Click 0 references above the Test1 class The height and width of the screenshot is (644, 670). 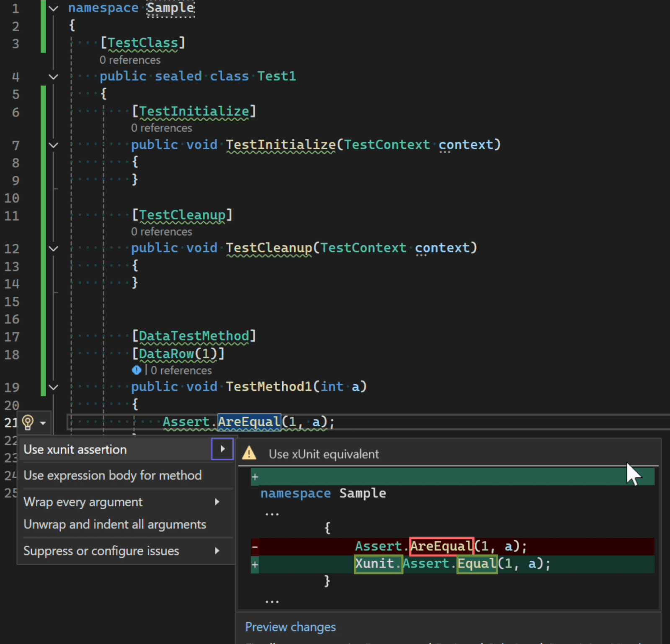pos(130,60)
